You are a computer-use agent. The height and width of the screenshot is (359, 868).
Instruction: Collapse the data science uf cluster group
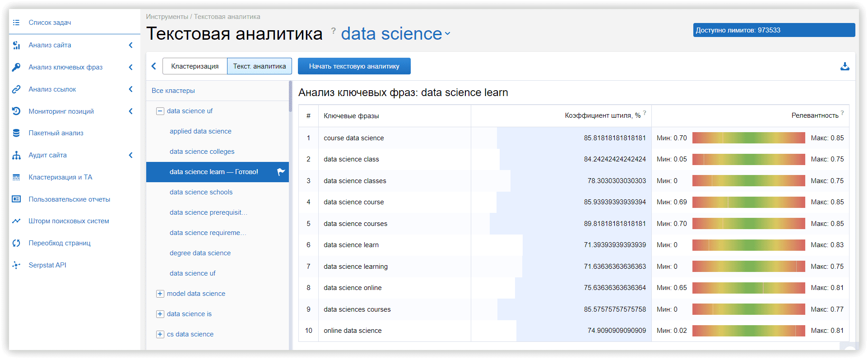[160, 111]
